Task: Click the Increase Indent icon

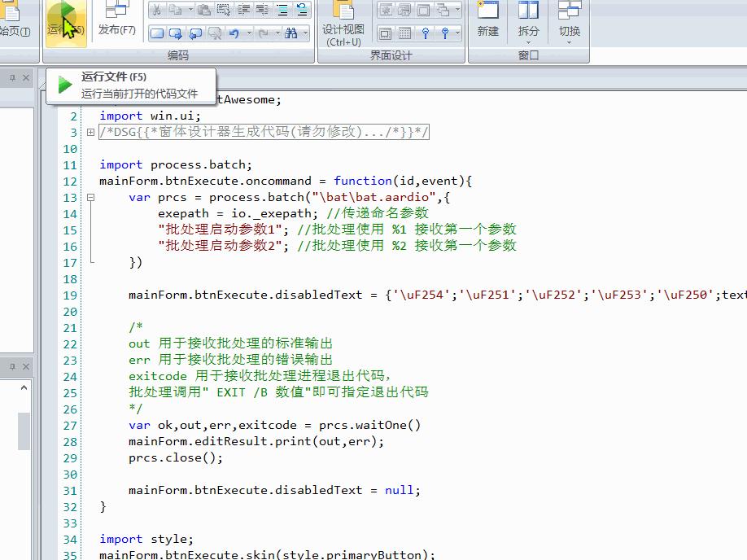Action: point(242,8)
